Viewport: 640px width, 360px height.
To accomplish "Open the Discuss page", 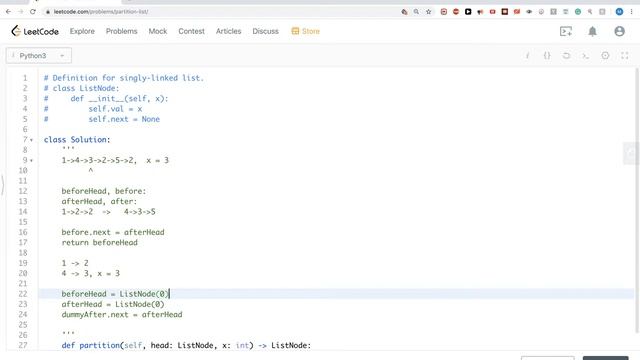I will click(x=265, y=31).
